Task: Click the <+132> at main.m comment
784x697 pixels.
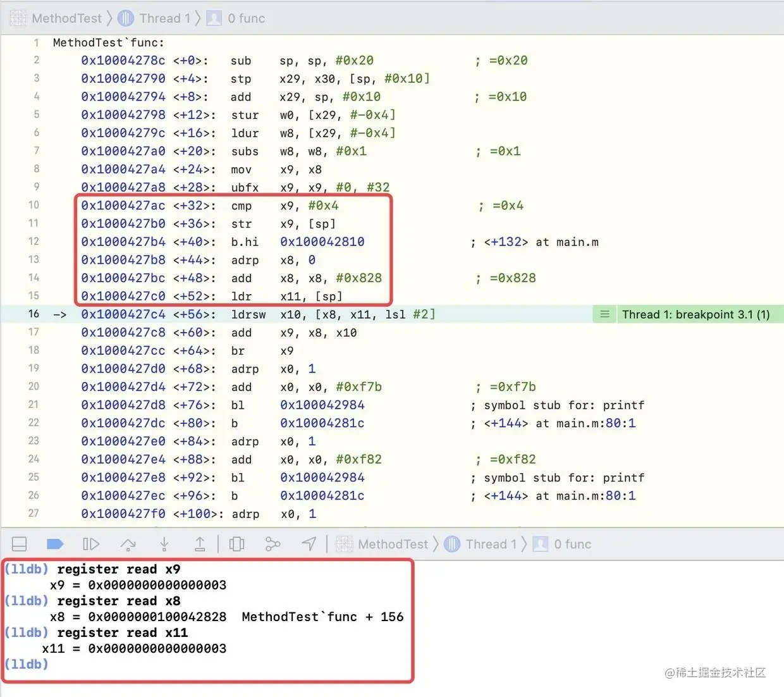Action: (x=541, y=242)
